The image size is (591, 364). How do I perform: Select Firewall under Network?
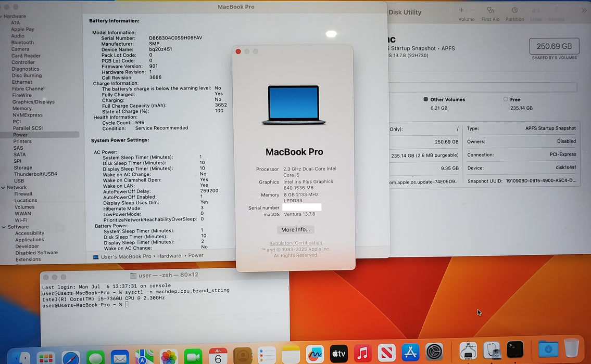[x=23, y=194]
